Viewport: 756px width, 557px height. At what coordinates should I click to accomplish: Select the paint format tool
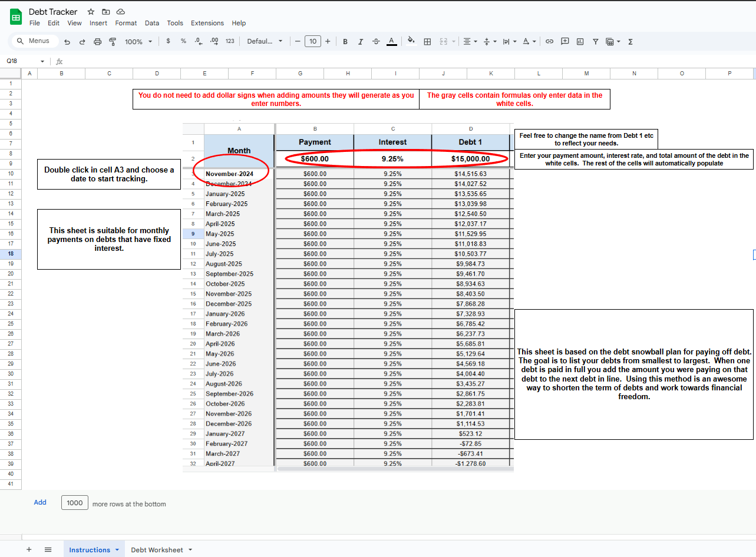point(112,41)
